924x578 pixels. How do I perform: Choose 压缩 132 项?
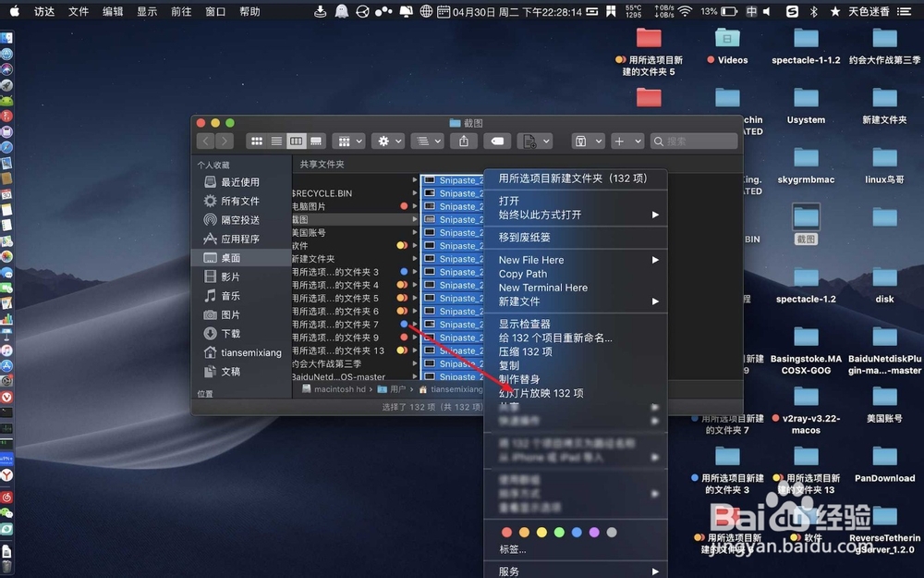(x=575, y=351)
